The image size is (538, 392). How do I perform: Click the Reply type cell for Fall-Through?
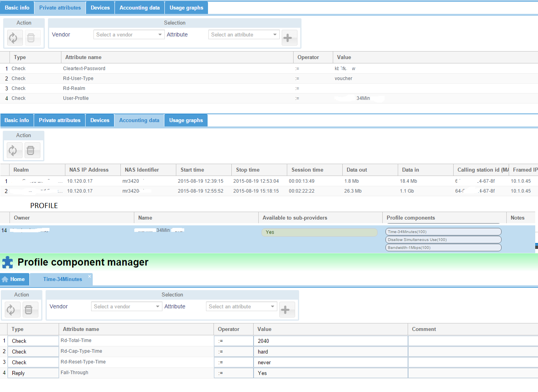(33, 373)
